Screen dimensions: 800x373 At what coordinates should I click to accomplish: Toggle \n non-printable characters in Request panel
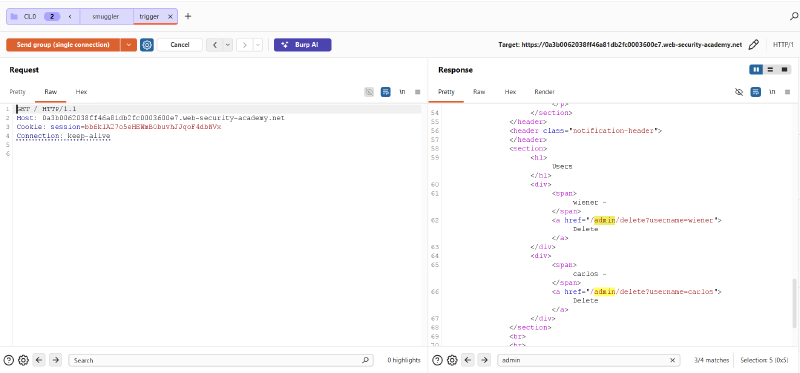[402, 92]
